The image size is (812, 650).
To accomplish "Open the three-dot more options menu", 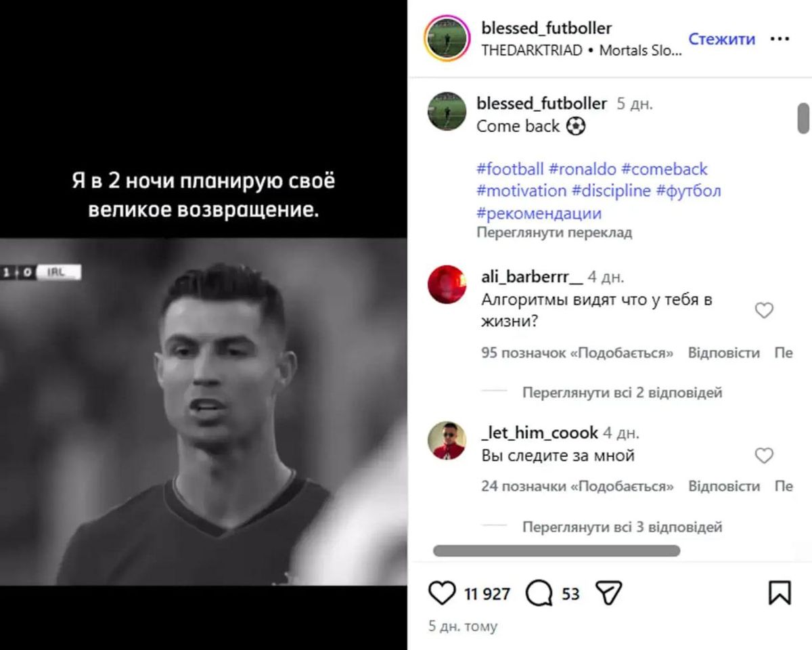I will click(x=780, y=39).
